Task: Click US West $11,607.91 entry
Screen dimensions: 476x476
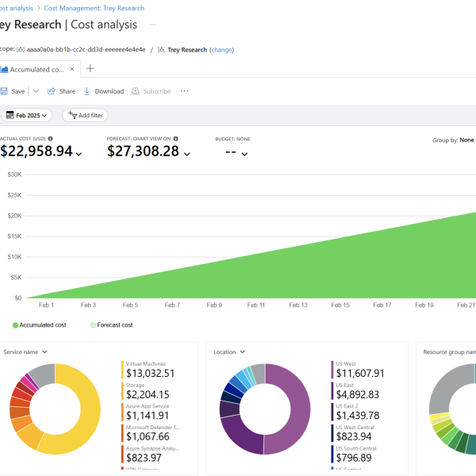Action: click(x=358, y=370)
